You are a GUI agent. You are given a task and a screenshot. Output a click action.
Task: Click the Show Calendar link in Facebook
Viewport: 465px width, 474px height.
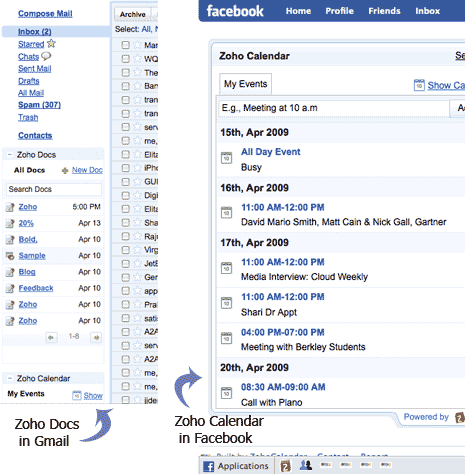pos(446,85)
